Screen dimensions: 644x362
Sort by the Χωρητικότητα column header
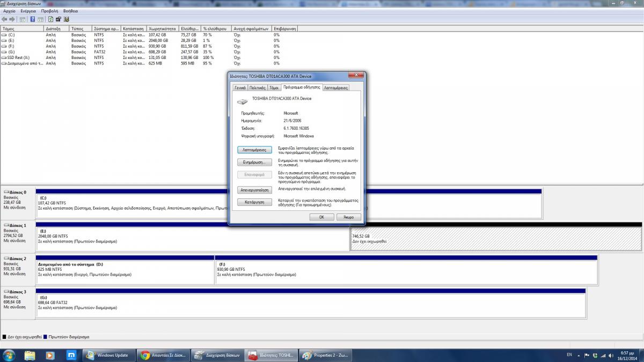tap(163, 28)
